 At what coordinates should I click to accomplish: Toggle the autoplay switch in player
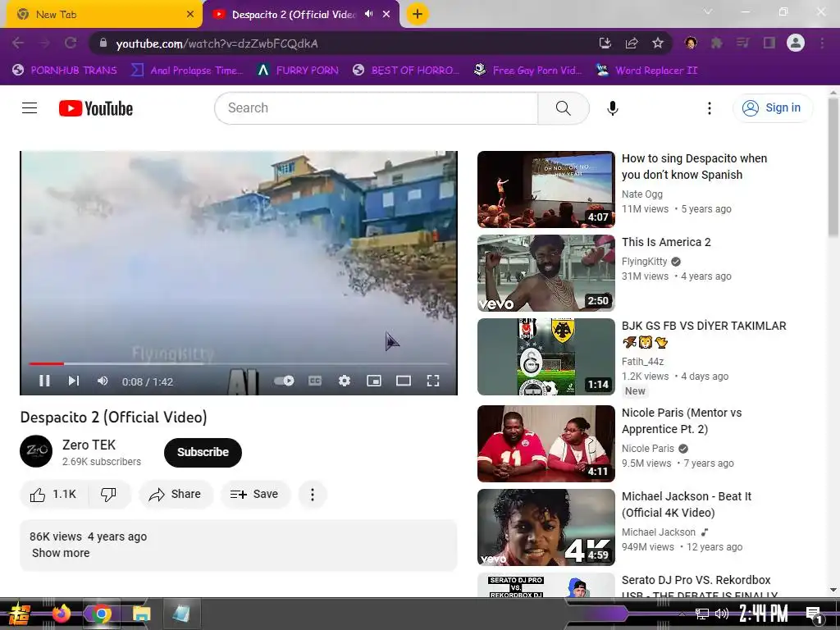coord(283,381)
